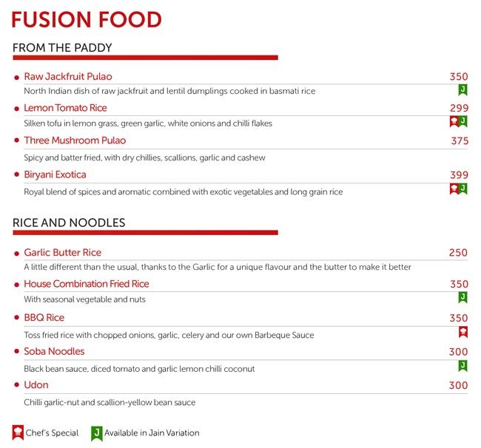Screen dimensions: 481x448
Task: Open the Garlic Butter Rice item
Action: coord(62,253)
